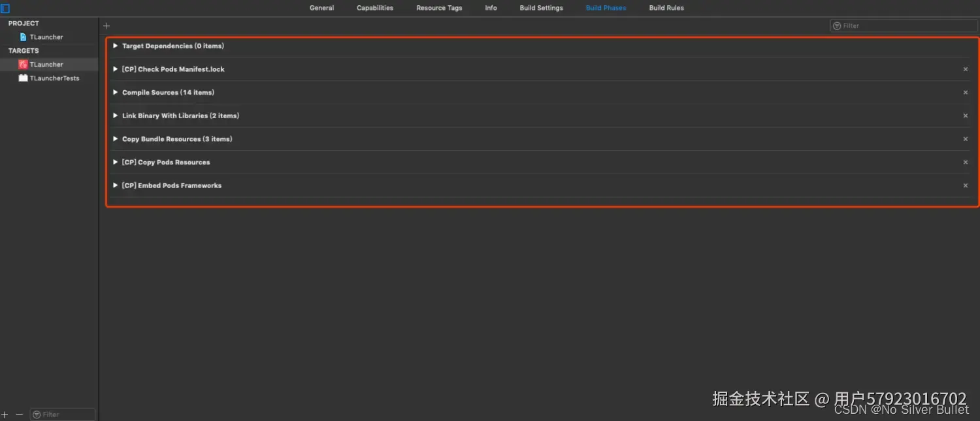Viewport: 980px width, 421px height.
Task: Open the Build Settings tab
Action: click(542, 8)
